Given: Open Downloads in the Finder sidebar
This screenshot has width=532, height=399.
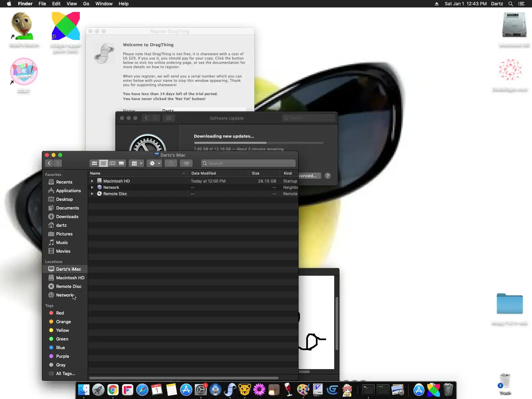Looking at the screenshot, I should click(65, 216).
